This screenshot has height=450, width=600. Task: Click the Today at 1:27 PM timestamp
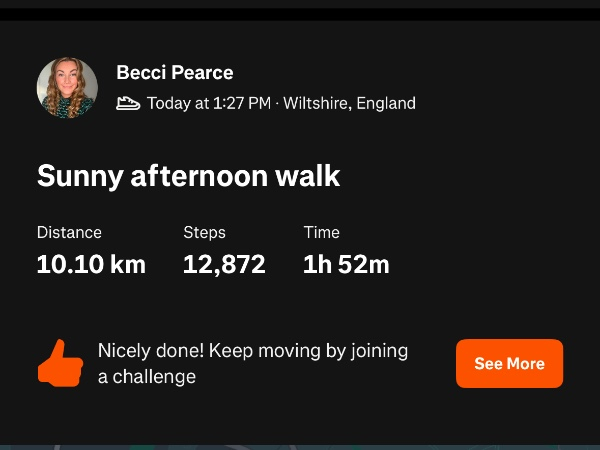(209, 103)
